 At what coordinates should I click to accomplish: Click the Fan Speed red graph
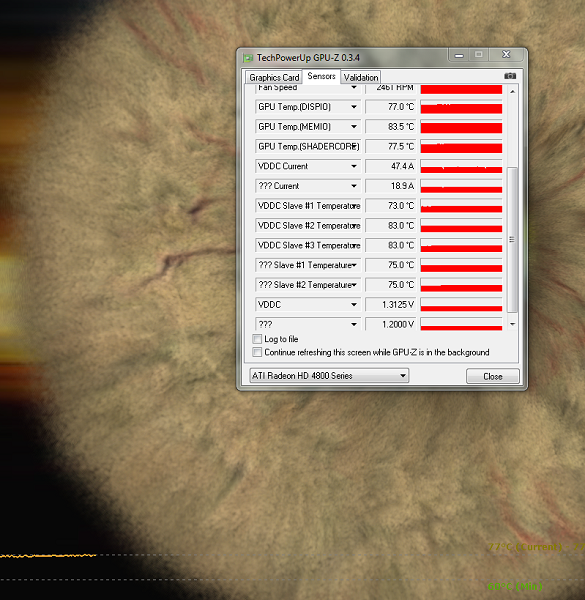[x=461, y=89]
